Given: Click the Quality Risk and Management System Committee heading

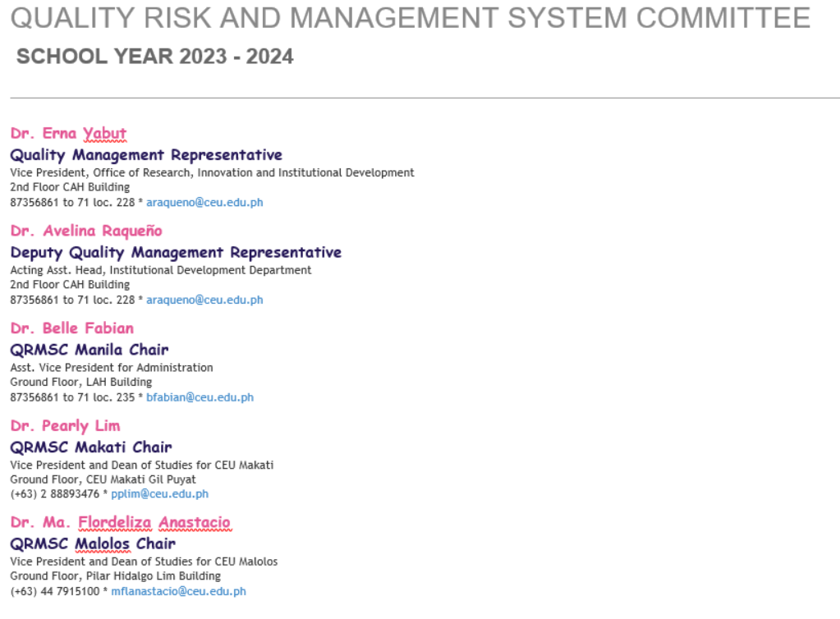Looking at the screenshot, I should click(411, 18).
